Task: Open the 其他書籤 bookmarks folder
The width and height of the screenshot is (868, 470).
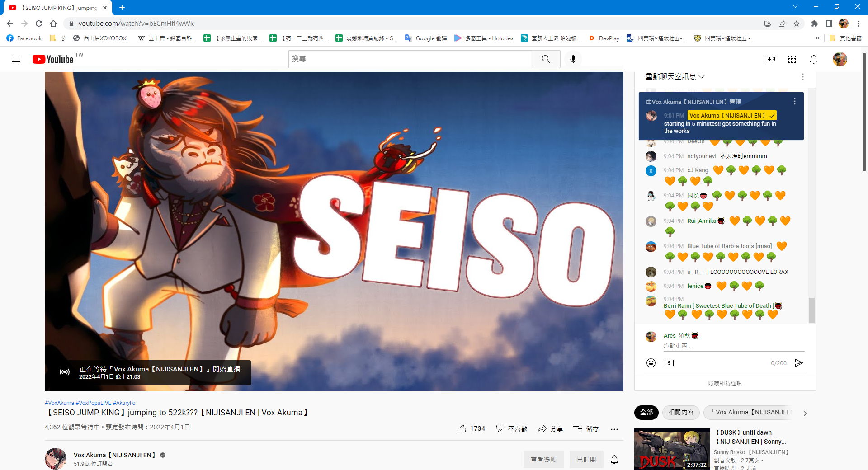Action: click(x=845, y=38)
